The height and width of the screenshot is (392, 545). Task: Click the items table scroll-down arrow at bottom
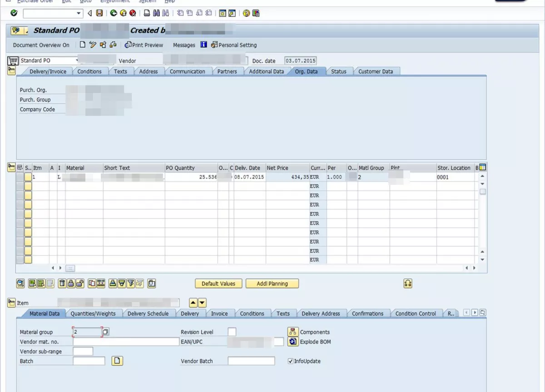pyautogui.click(x=483, y=260)
